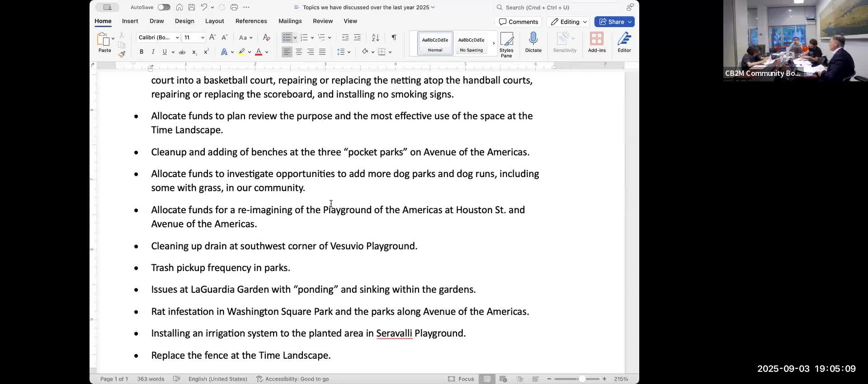Screen dimensions: 868x384
Task: Apply subscript formatting
Action: [x=194, y=52]
